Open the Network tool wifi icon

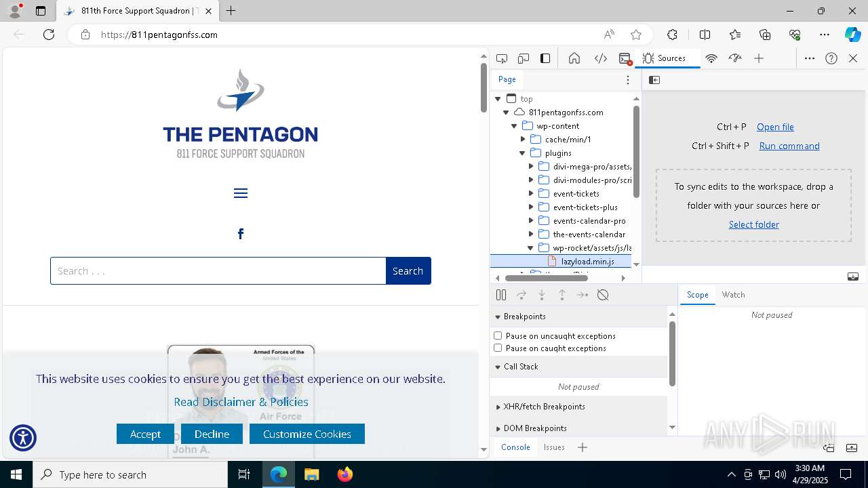[x=711, y=58]
